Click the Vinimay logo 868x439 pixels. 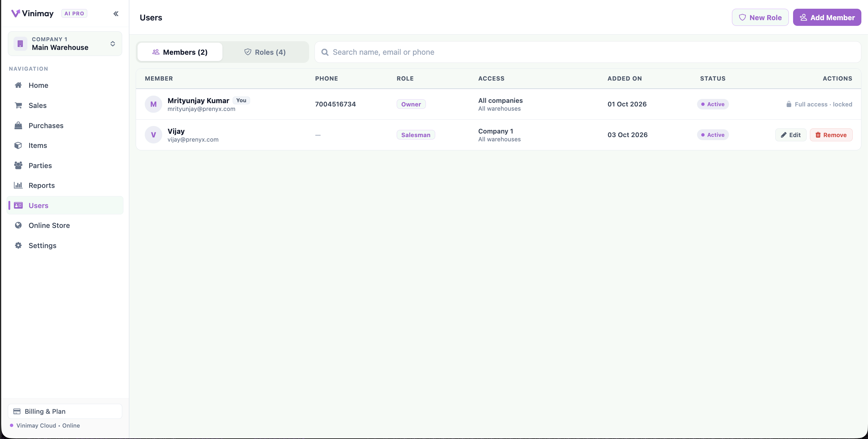pos(32,14)
